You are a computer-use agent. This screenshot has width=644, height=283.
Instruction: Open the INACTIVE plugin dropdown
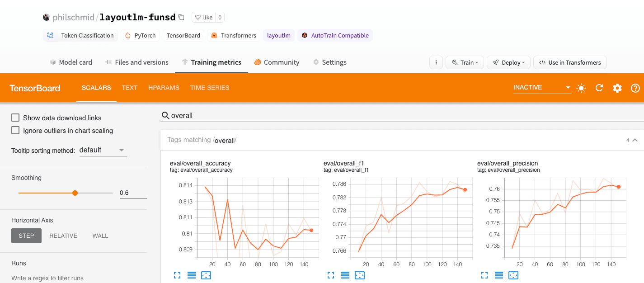point(542,88)
